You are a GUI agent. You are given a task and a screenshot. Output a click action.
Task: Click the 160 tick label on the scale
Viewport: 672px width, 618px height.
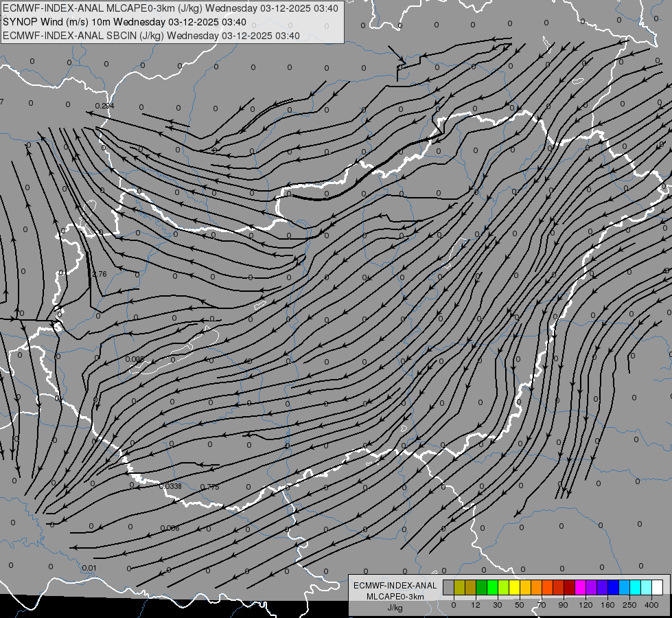[x=607, y=605]
